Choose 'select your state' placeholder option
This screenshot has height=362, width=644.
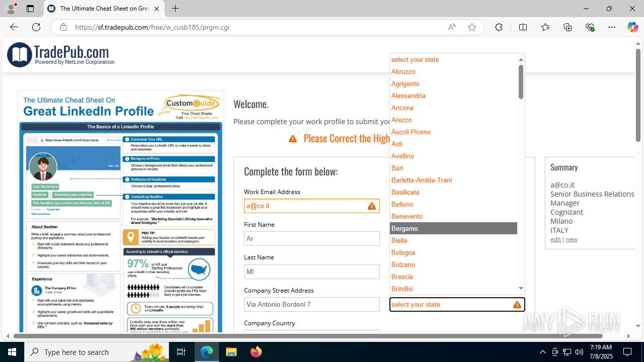453,59
